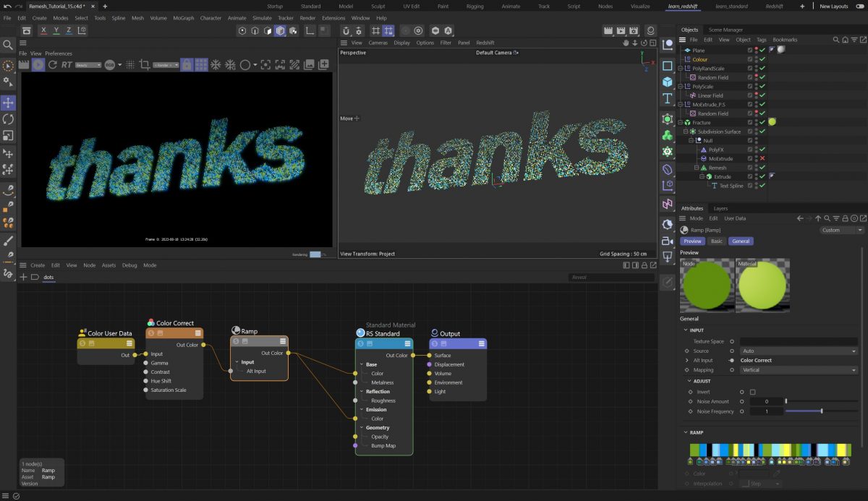Add Cube primitive from the object palette
This screenshot has width=868, height=501.
[667, 82]
